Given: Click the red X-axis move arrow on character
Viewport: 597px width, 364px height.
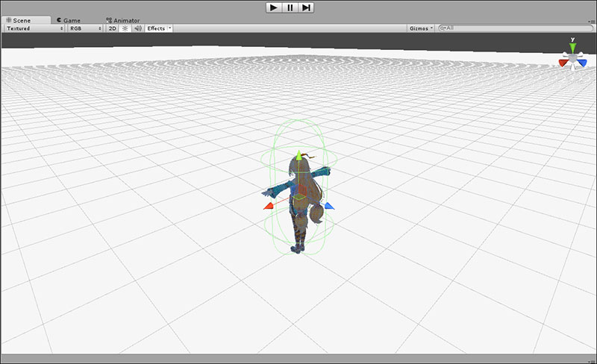Looking at the screenshot, I should (269, 207).
